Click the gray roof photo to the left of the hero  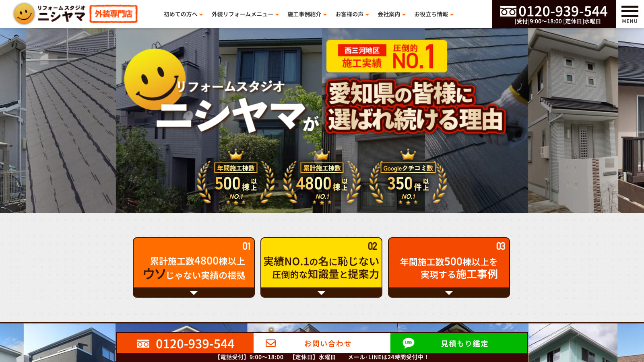[x=71, y=121]
